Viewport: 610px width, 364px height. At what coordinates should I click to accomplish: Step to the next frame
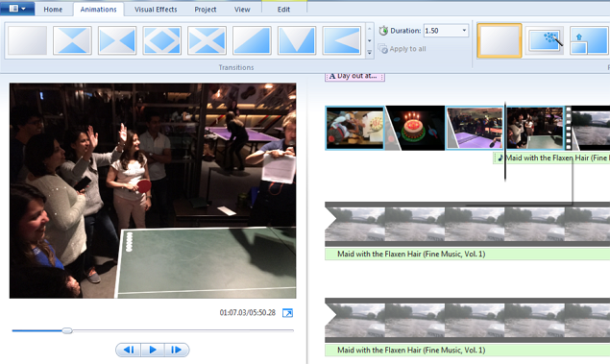[177, 350]
